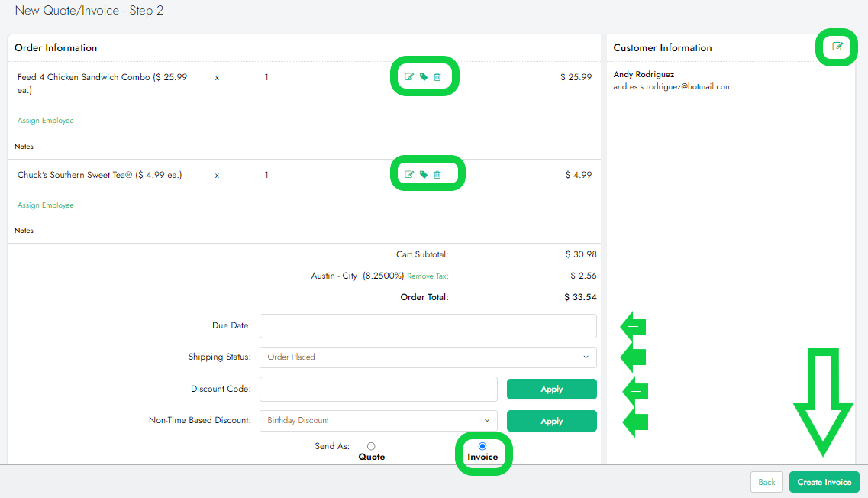Delete Chuck's Southern Sweet Tea from order
Screen dimensions: 868x498
437,175
